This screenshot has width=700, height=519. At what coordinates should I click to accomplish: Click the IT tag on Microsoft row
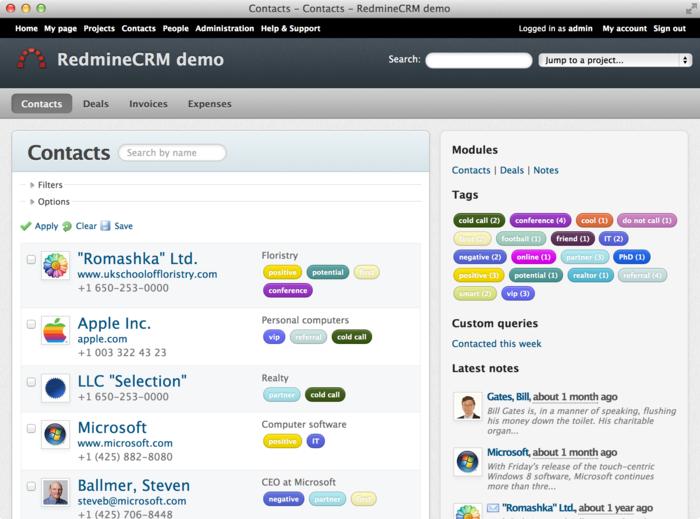pos(316,441)
